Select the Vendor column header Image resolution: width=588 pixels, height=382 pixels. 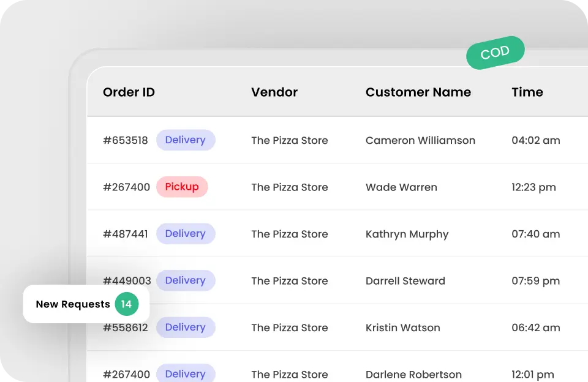pos(274,92)
